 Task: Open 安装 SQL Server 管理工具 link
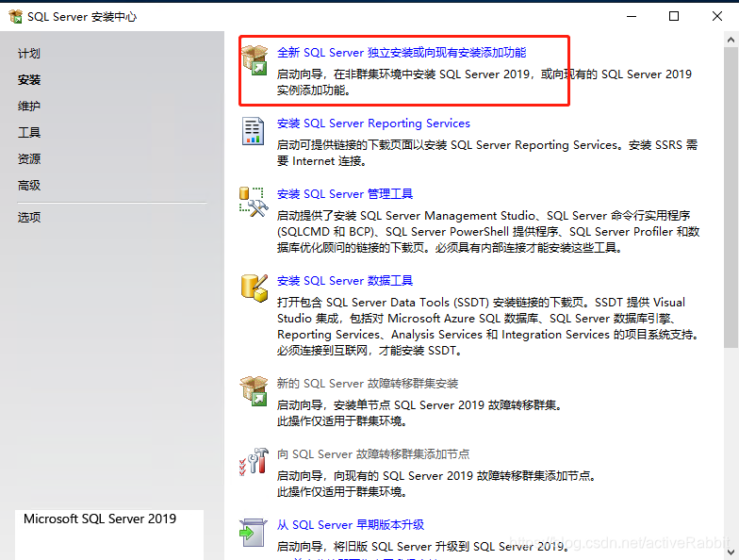(x=345, y=194)
